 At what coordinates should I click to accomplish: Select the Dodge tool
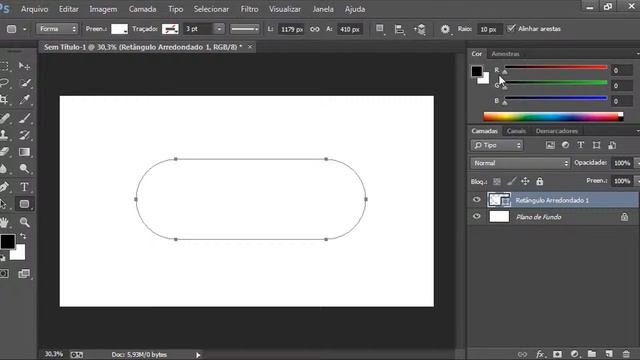(24, 169)
